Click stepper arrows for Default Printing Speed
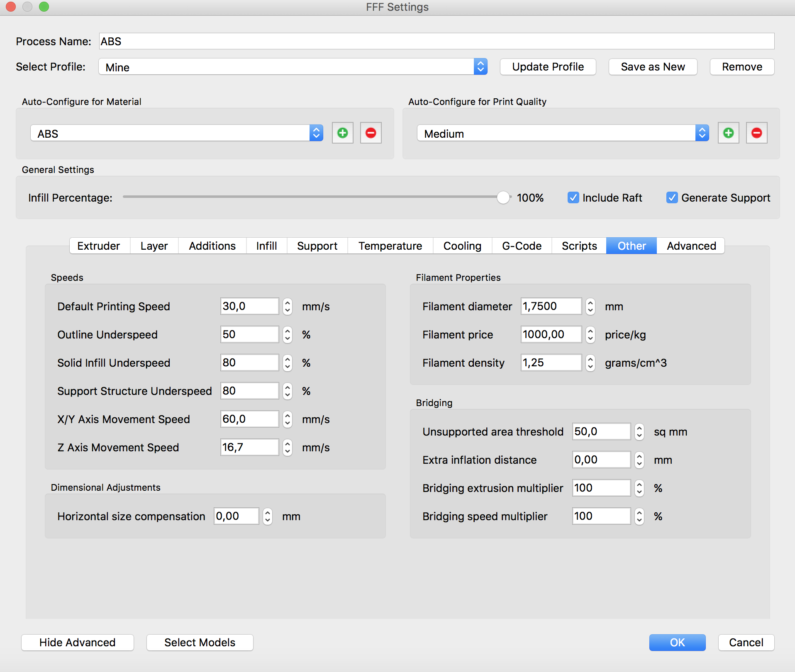Screen dimensions: 795x672 click(287, 307)
